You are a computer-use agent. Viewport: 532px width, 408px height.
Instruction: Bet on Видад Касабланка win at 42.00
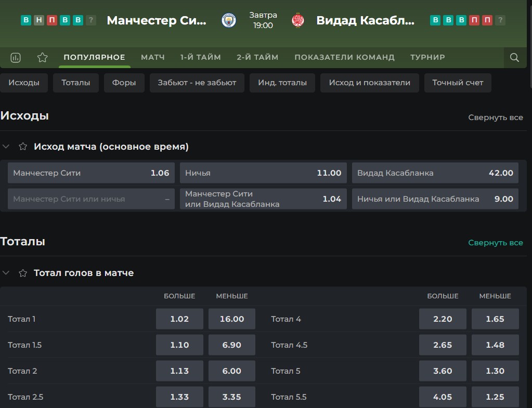435,173
